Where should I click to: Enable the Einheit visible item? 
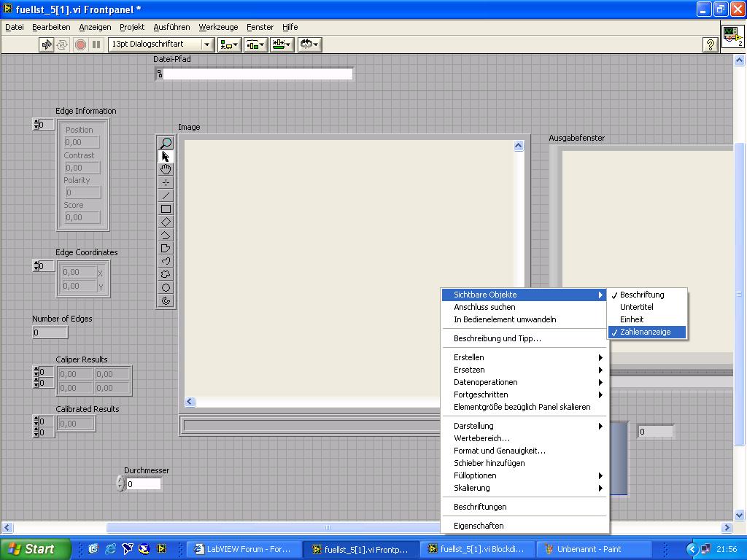(632, 319)
